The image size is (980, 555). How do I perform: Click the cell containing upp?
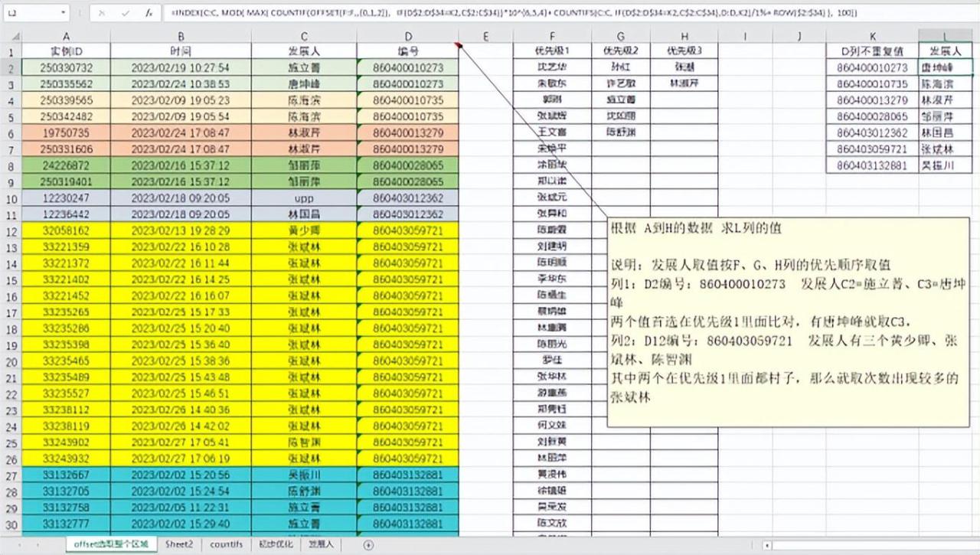304,198
